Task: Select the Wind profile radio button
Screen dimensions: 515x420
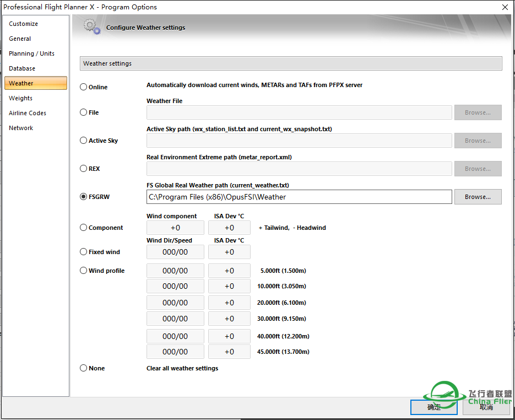Action: click(84, 271)
